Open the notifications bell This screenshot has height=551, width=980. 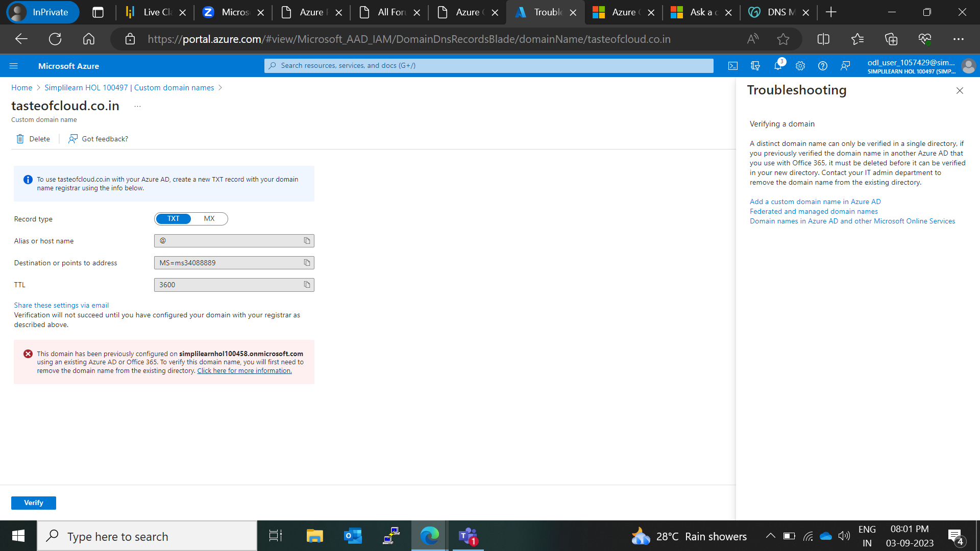click(x=777, y=65)
